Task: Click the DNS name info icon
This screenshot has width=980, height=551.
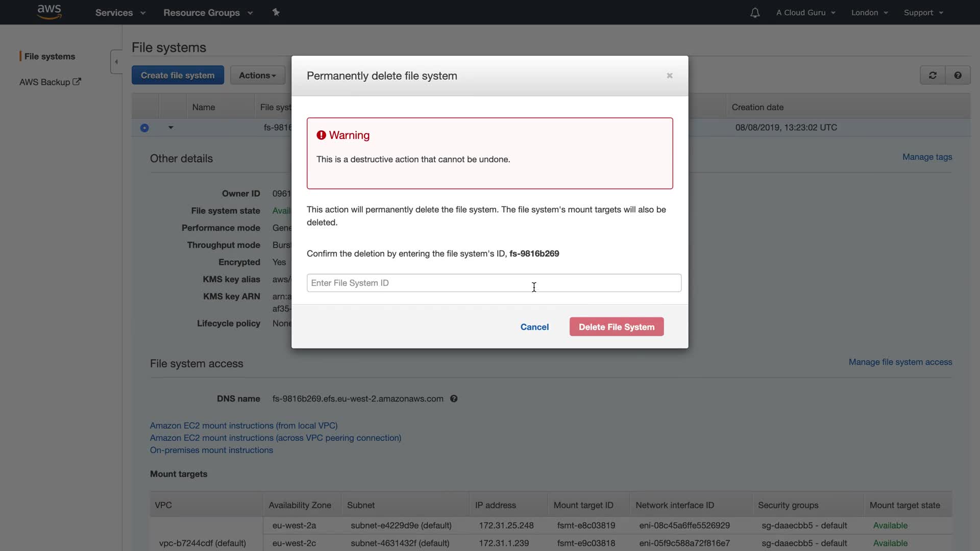Action: 454,399
